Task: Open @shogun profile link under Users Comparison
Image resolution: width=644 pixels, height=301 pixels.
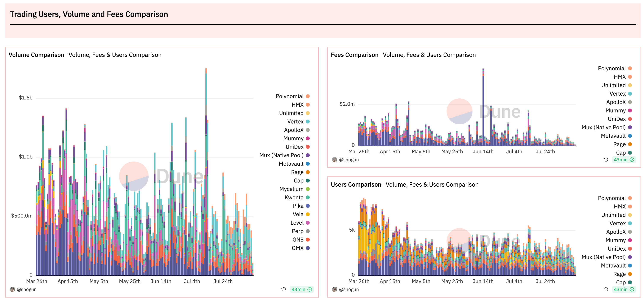Action: [x=349, y=289]
